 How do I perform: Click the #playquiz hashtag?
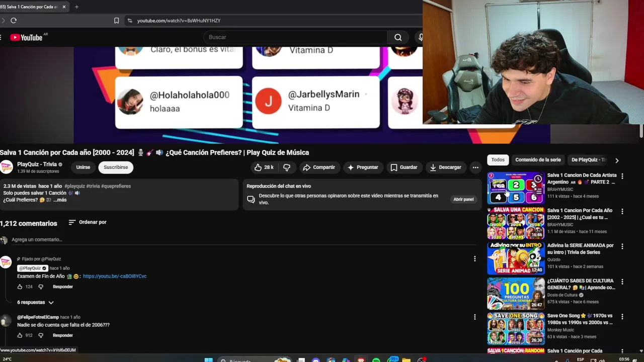74,186
